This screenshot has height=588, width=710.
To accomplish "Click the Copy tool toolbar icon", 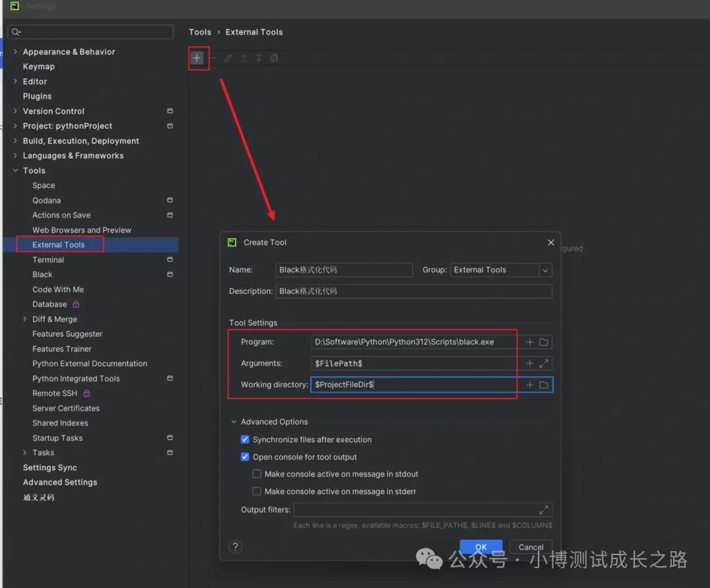I will [x=274, y=58].
